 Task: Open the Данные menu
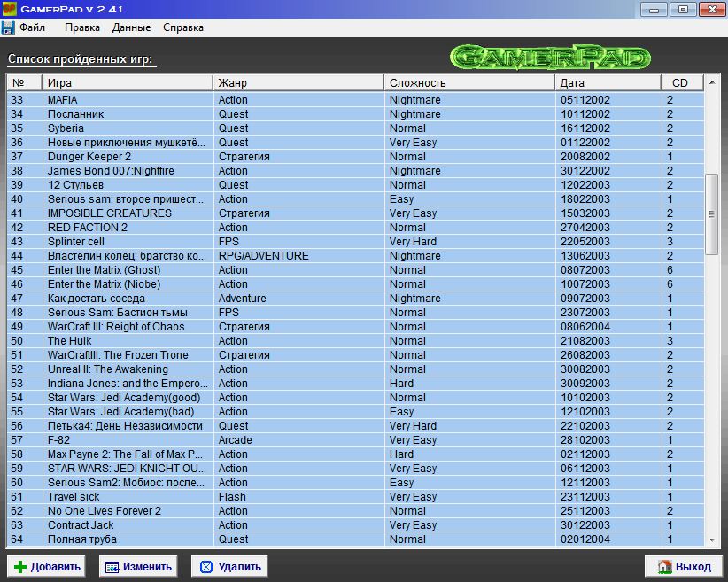pyautogui.click(x=131, y=27)
